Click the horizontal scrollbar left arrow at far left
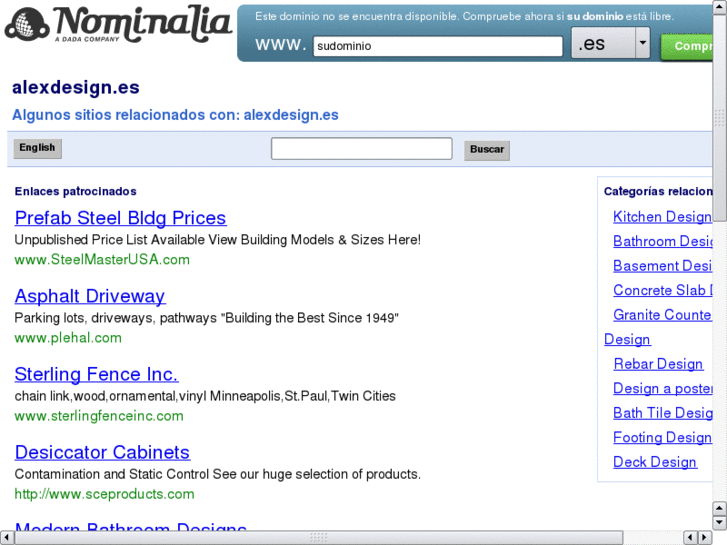Viewport: 727px width, 545px height. click(6, 538)
